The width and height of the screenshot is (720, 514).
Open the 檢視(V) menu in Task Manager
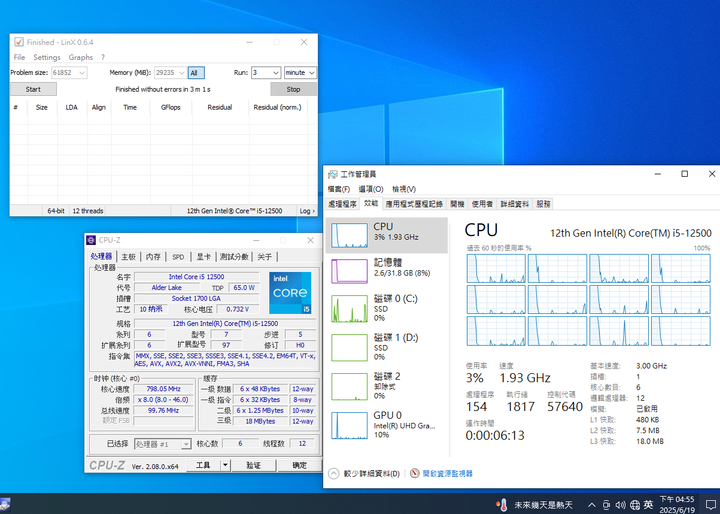(404, 189)
